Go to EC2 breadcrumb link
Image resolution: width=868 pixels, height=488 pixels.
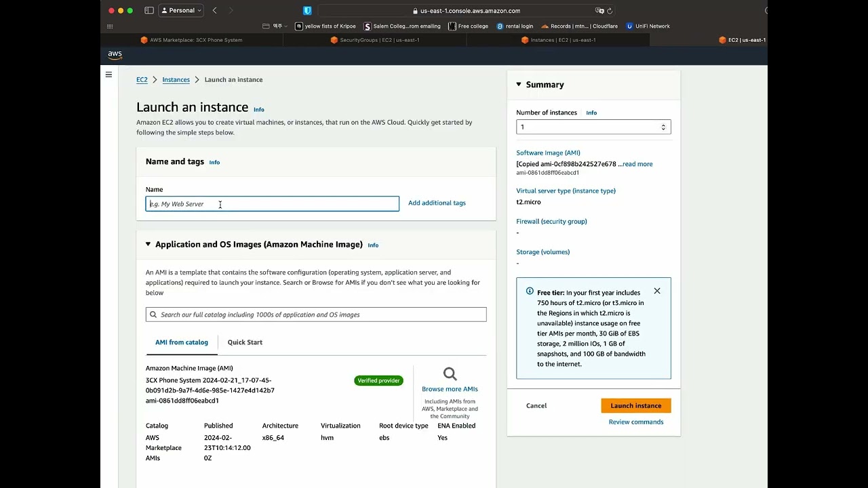coord(142,80)
